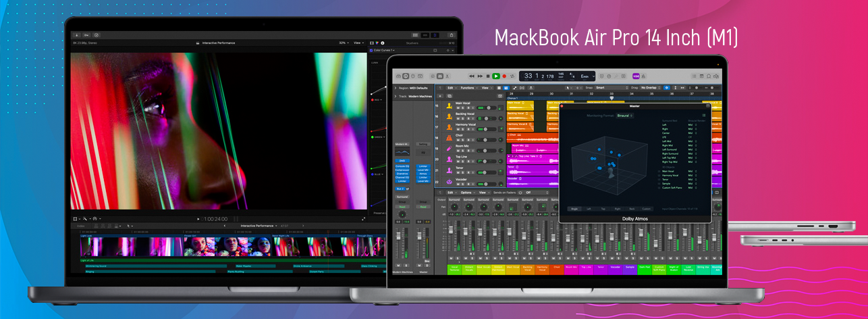The width and height of the screenshot is (868, 319).
Task: Open the 32% zoom menu in Final Cut viewer
Action: 344,43
